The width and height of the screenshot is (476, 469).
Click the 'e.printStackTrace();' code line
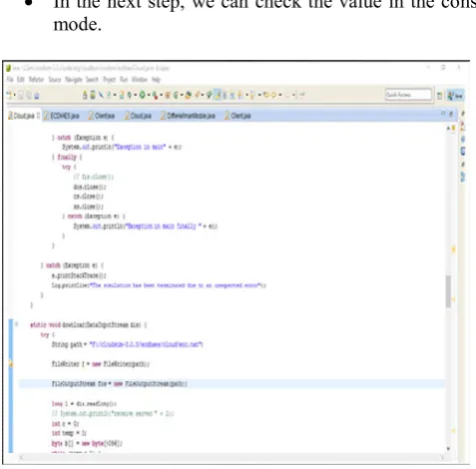coord(79,275)
